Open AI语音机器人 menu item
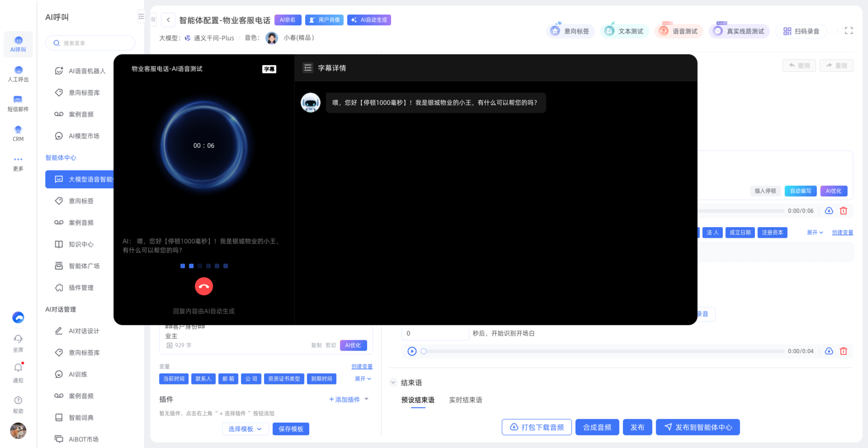The width and height of the screenshot is (868, 448). click(80, 71)
